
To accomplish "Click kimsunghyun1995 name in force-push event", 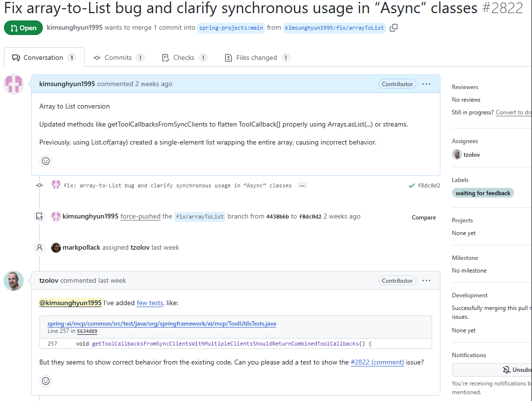I will (x=90, y=216).
